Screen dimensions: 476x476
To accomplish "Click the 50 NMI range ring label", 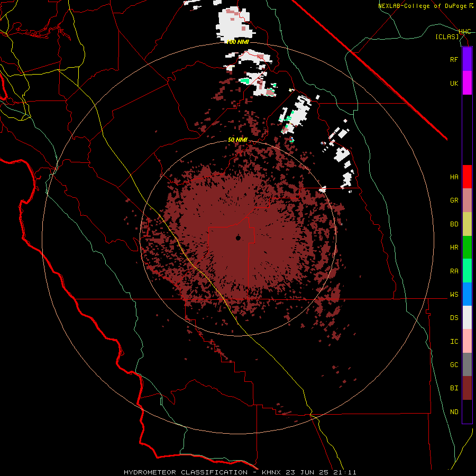I will coord(237,140).
